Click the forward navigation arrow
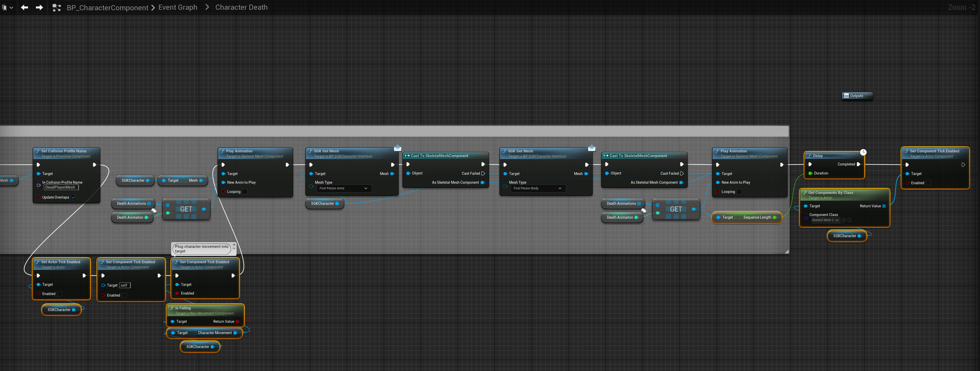Screen dimensions: 980x371 [x=39, y=7]
